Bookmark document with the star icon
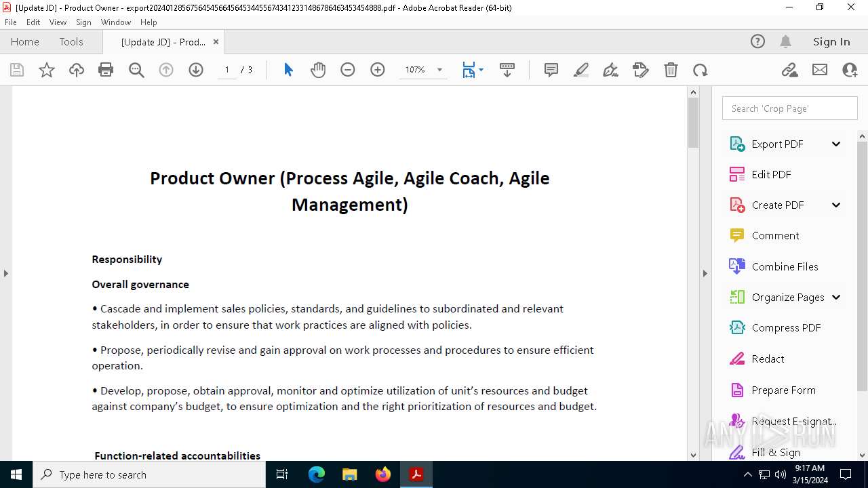Screen dimensions: 868x488 tap(47, 70)
